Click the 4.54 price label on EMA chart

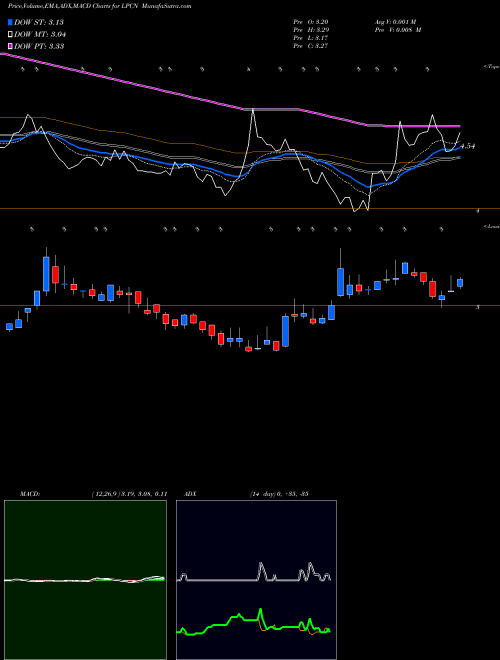(467, 146)
